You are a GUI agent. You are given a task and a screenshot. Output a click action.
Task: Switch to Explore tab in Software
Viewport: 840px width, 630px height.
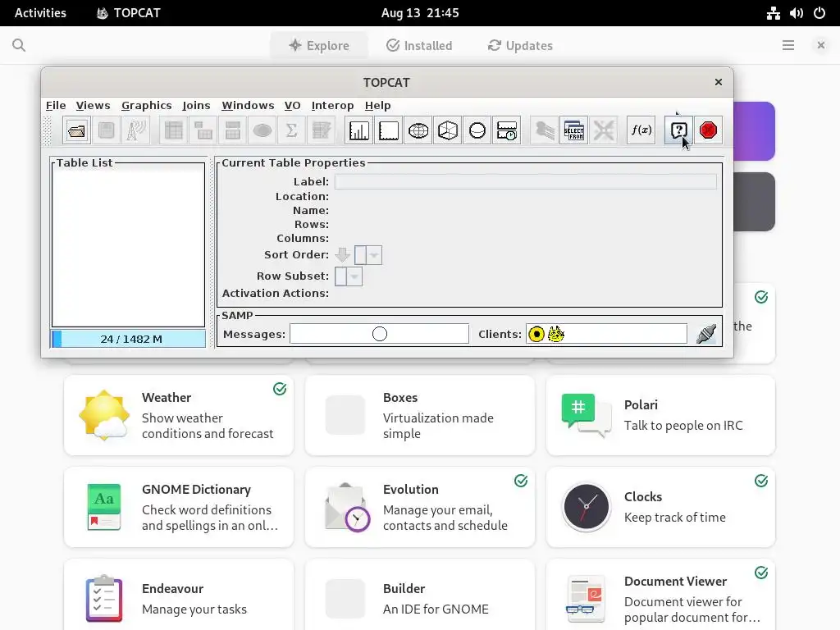click(x=319, y=46)
